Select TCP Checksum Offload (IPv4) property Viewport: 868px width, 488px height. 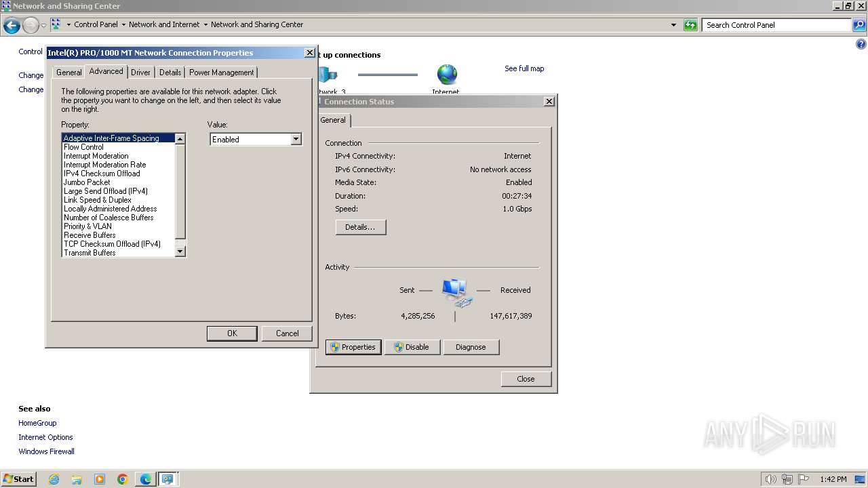pyautogui.click(x=118, y=244)
